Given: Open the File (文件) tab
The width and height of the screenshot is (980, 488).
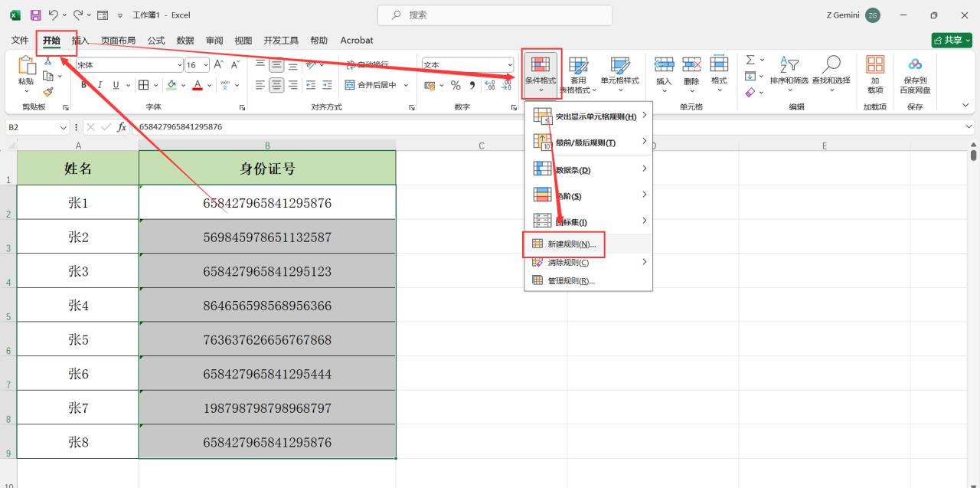Looking at the screenshot, I should (20, 41).
